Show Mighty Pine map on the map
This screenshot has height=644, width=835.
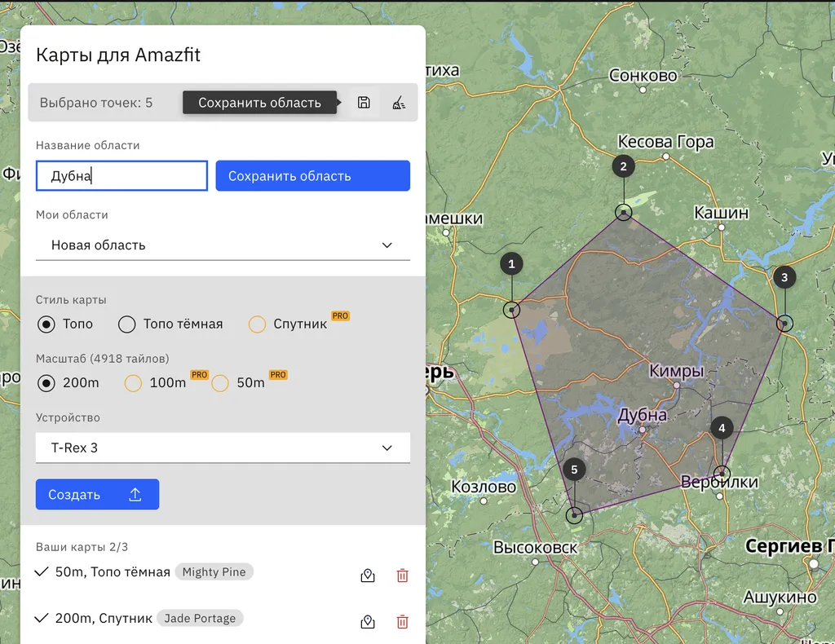368,576
